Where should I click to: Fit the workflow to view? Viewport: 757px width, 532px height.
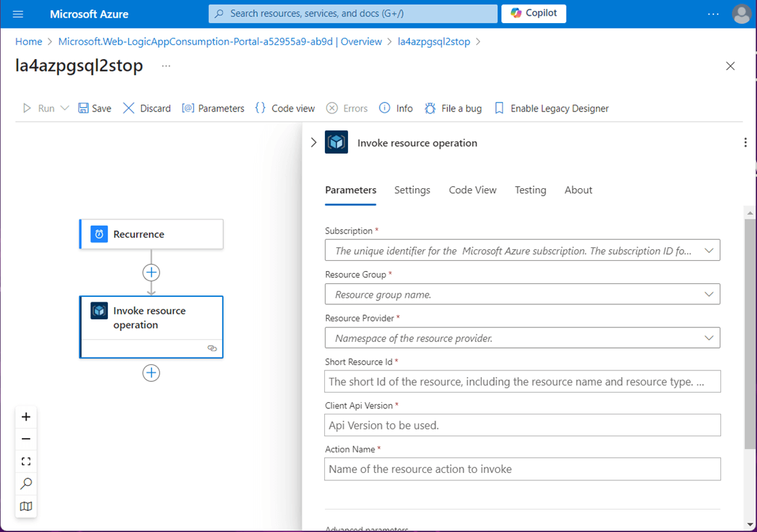tap(26, 461)
